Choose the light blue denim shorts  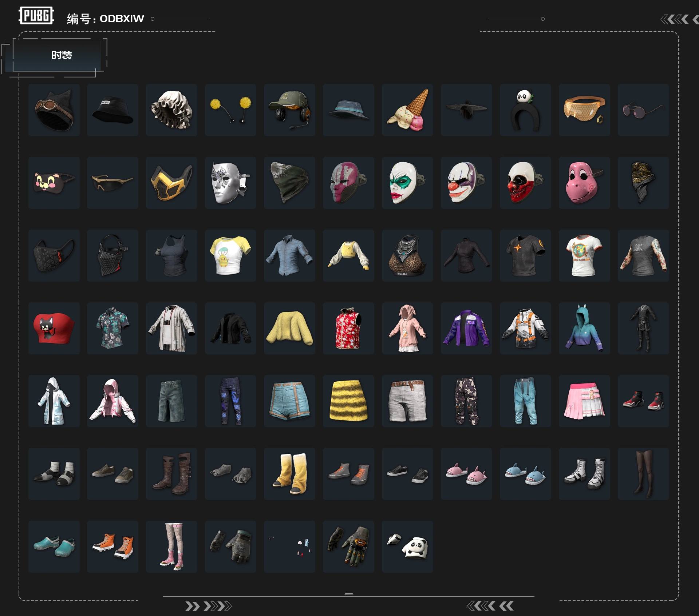(289, 401)
